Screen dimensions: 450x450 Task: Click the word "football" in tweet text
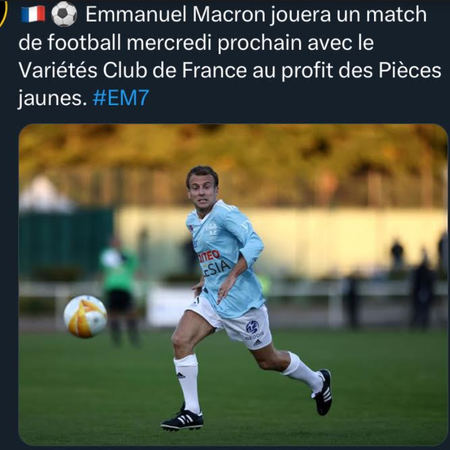(84, 43)
